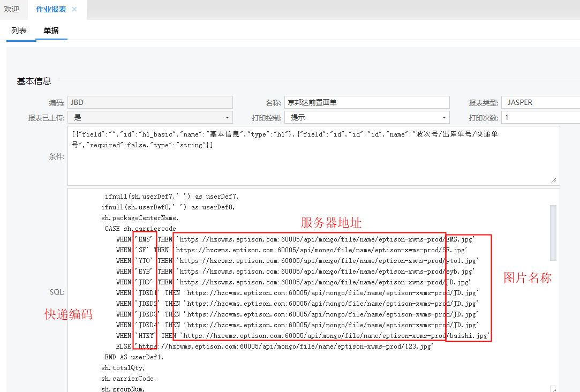Focus the 打印次数 input field
580x392 pixels.
click(540, 118)
